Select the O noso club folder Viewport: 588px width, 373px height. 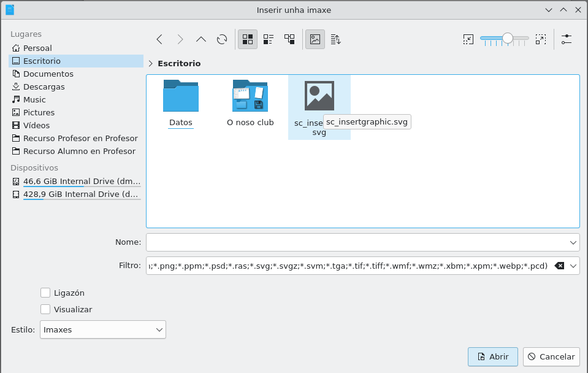coord(250,103)
